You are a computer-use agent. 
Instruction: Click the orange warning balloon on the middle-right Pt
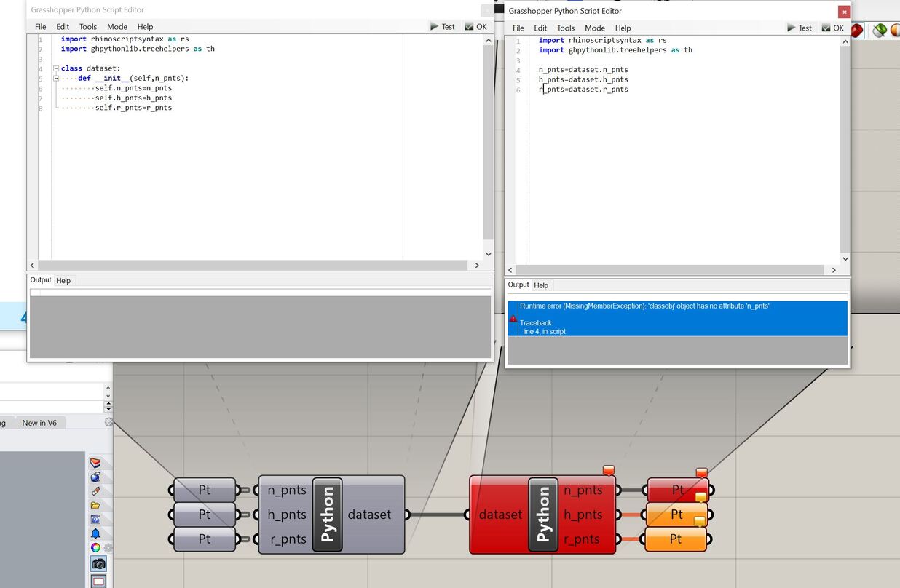click(x=701, y=498)
